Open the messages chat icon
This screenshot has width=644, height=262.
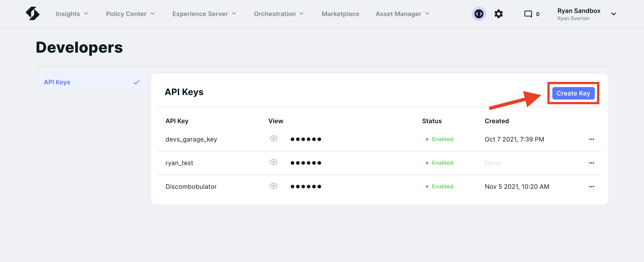pyautogui.click(x=528, y=14)
